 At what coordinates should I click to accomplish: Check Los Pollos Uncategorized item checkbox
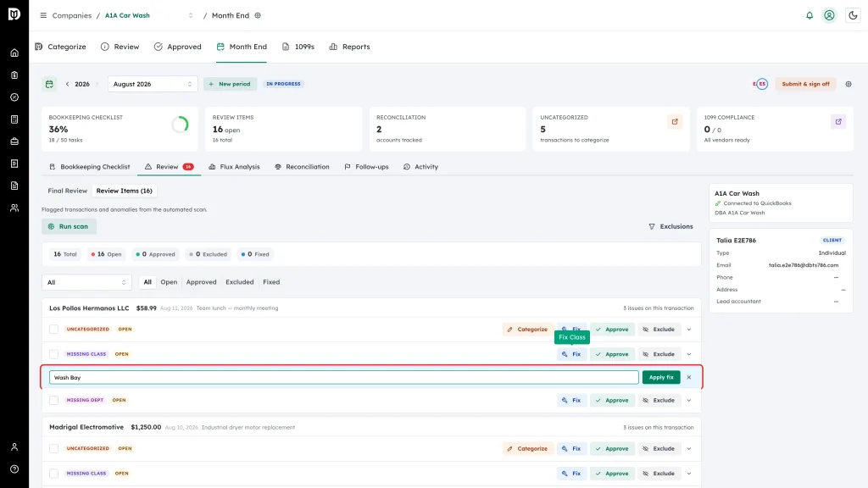point(53,330)
